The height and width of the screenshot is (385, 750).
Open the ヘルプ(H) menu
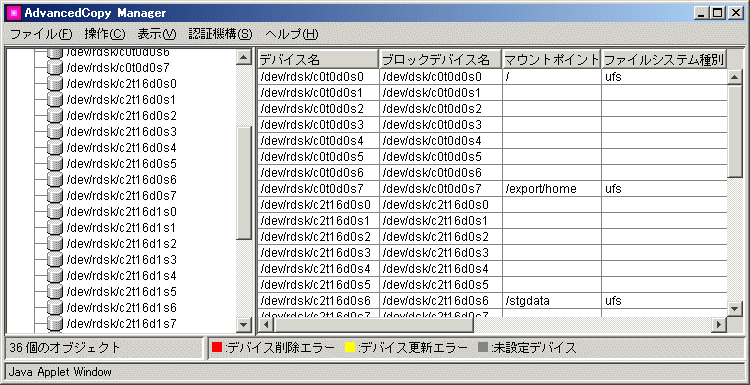click(x=291, y=34)
